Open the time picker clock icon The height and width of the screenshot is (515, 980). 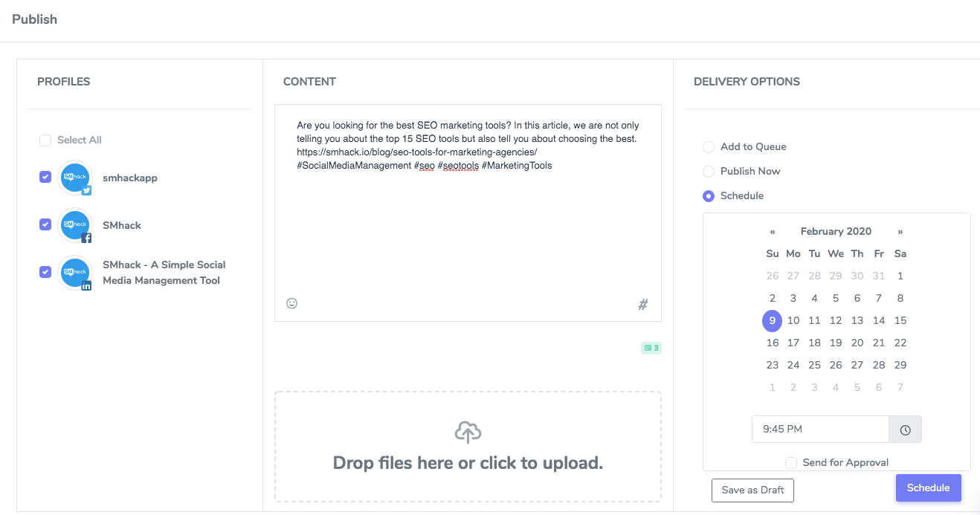pos(905,430)
